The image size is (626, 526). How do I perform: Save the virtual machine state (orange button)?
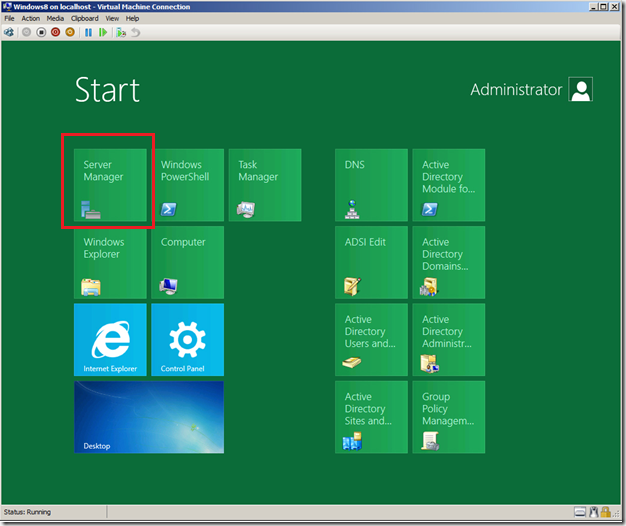70,32
